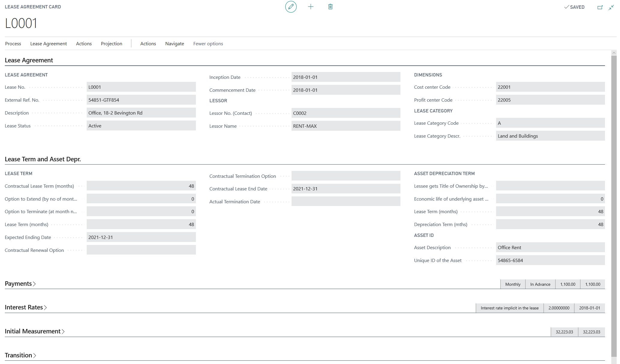The height and width of the screenshot is (364, 620).
Task: Open the card in new window icon
Action: (x=600, y=7)
